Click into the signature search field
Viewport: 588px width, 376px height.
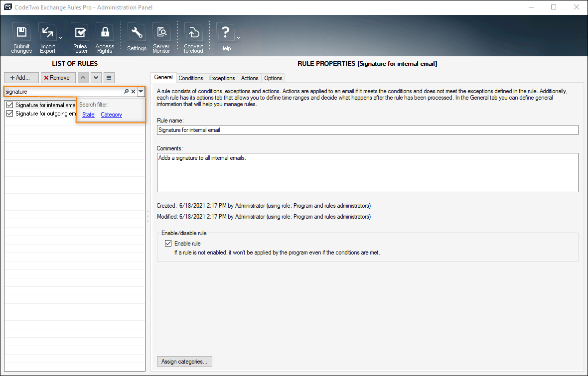[x=64, y=92]
